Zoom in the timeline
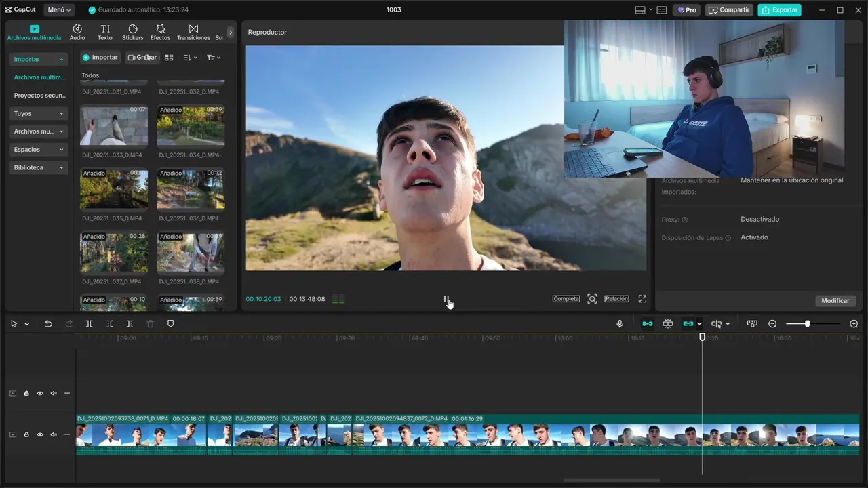The width and height of the screenshot is (868, 488). (x=854, y=324)
